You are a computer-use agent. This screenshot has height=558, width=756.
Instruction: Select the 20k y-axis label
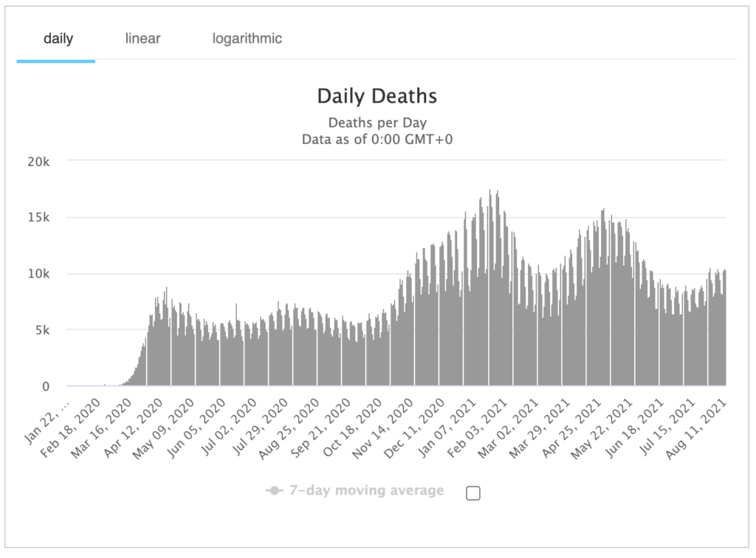(x=38, y=162)
